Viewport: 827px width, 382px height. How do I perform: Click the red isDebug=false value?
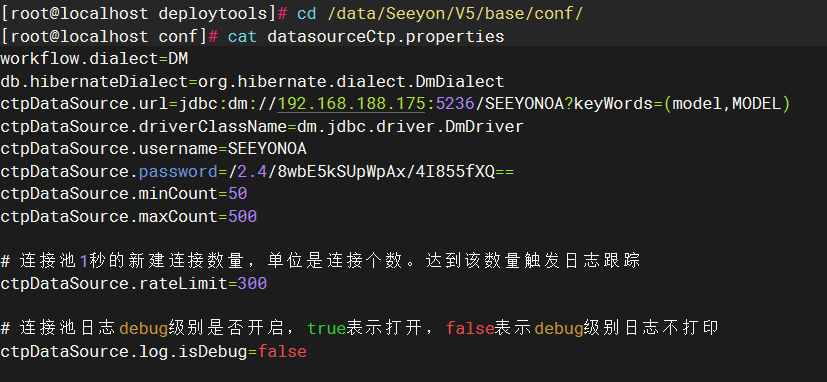pos(282,351)
